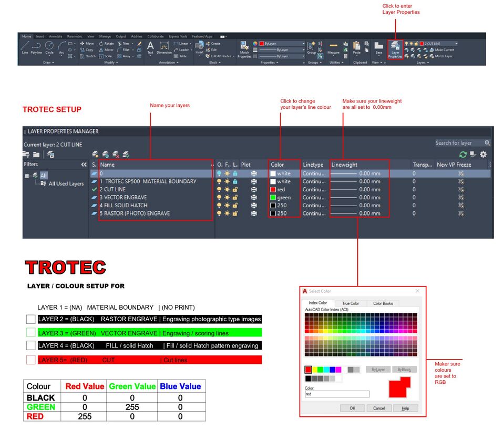Pick the red standard color in Select Color
Screen dimensions: 504x429
pyautogui.click(x=308, y=370)
